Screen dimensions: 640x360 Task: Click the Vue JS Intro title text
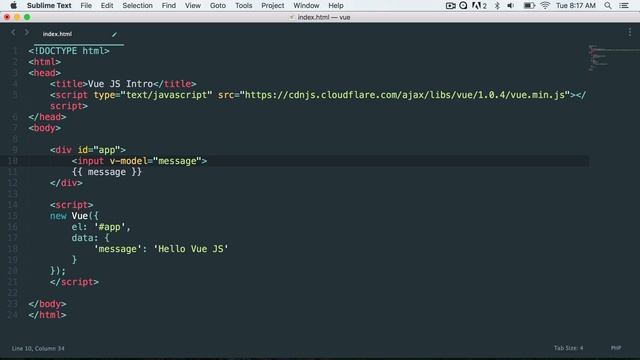[x=120, y=84]
